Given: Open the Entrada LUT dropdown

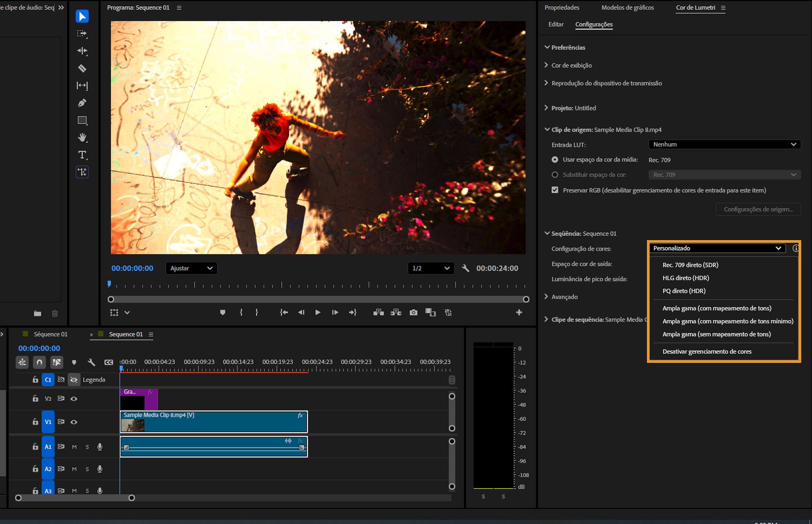Looking at the screenshot, I should [x=724, y=145].
